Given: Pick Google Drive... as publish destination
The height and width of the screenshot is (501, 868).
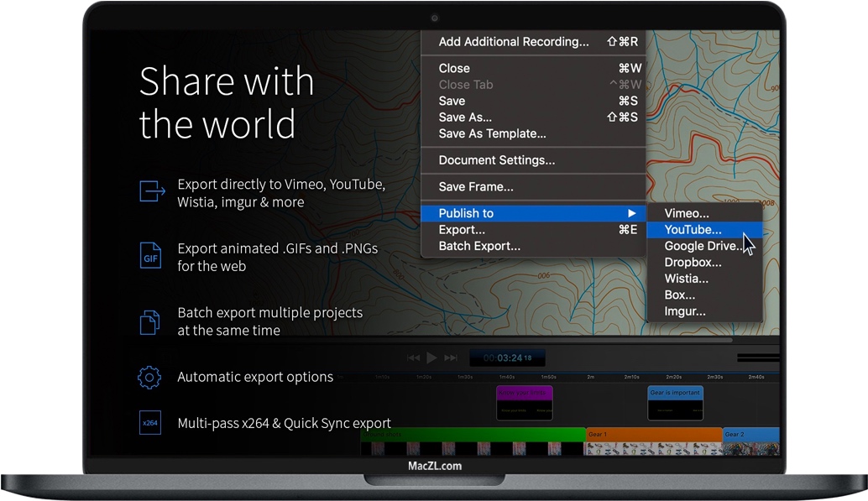Looking at the screenshot, I should (702, 246).
